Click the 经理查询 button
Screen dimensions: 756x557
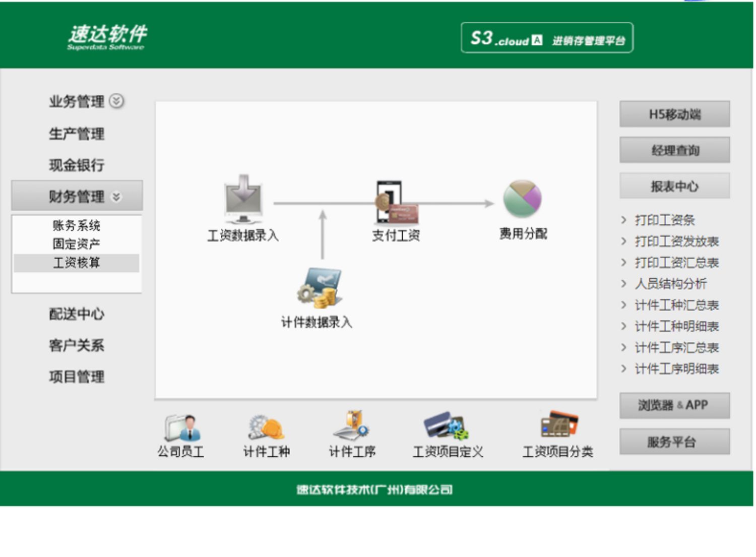674,150
